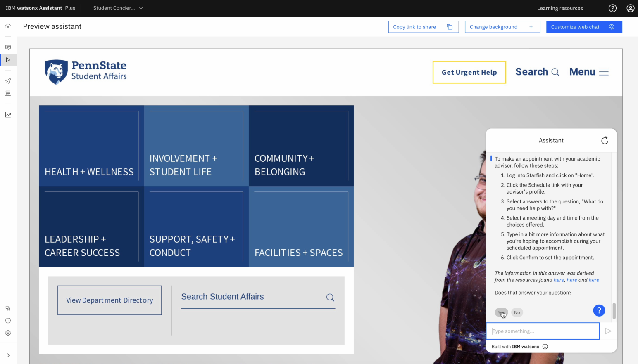Screen dimensions: 638x364
Task: Focus the Type something chat input
Action: tap(543, 331)
